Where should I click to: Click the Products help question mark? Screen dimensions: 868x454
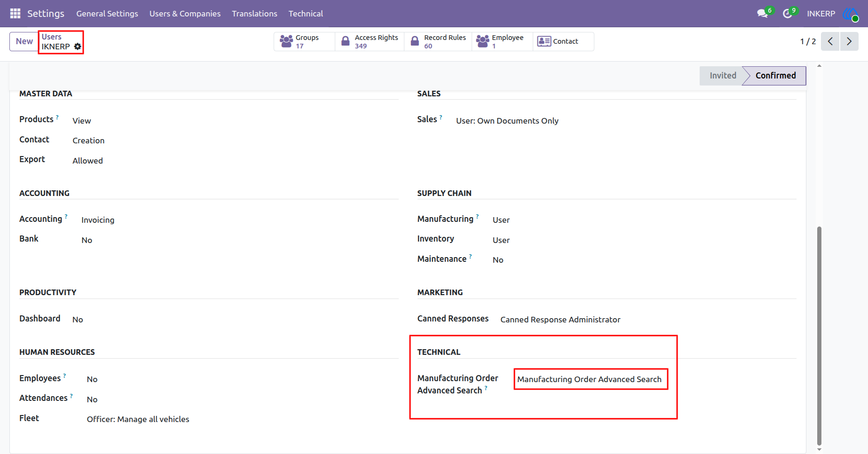[57, 117]
